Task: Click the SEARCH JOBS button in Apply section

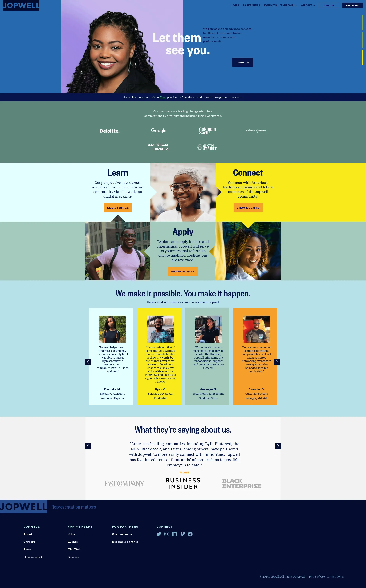Action: pos(183,271)
